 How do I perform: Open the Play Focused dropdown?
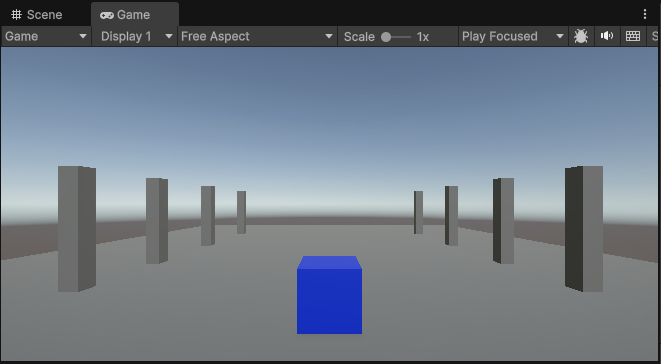pos(513,36)
